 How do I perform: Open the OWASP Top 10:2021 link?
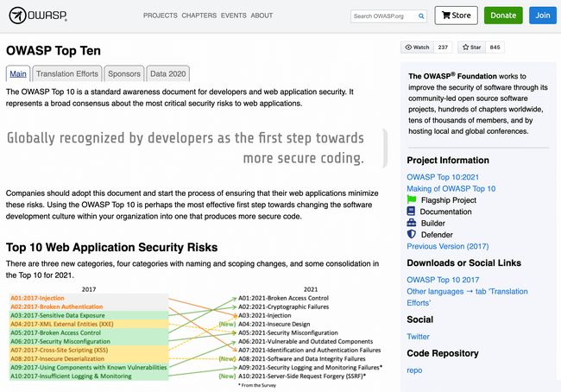pos(440,177)
